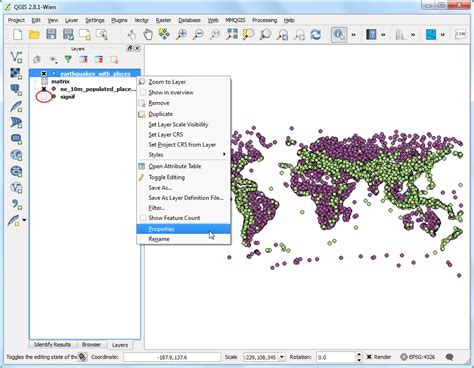This screenshot has height=368, width=474.
Task: Activate the Identify Features tool
Action: 339,34
